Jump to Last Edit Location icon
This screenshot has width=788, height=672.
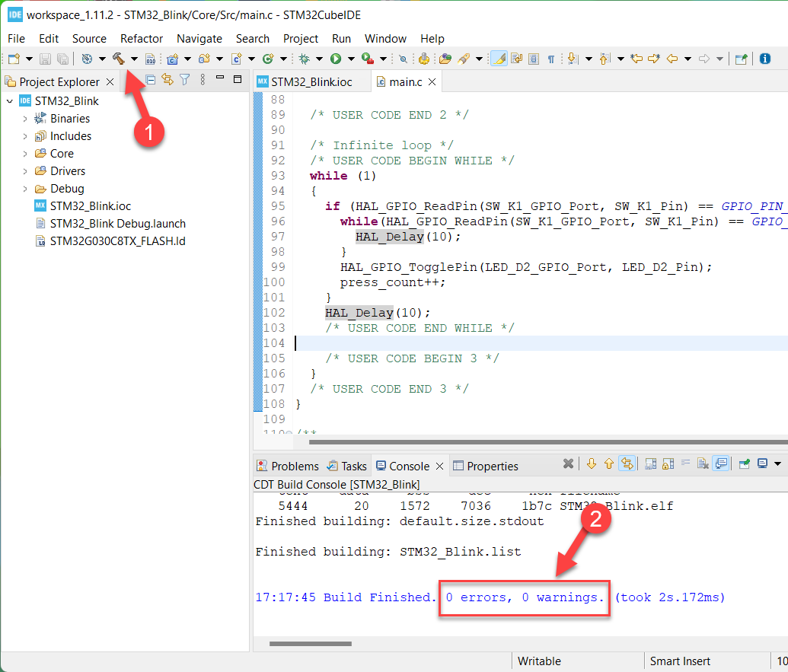(x=636, y=59)
